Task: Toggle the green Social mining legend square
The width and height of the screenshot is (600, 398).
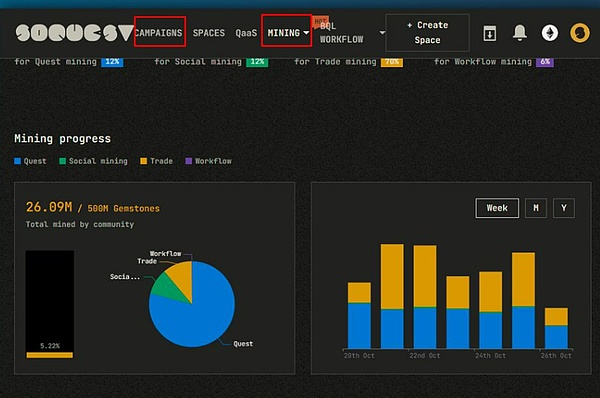Action: point(62,161)
